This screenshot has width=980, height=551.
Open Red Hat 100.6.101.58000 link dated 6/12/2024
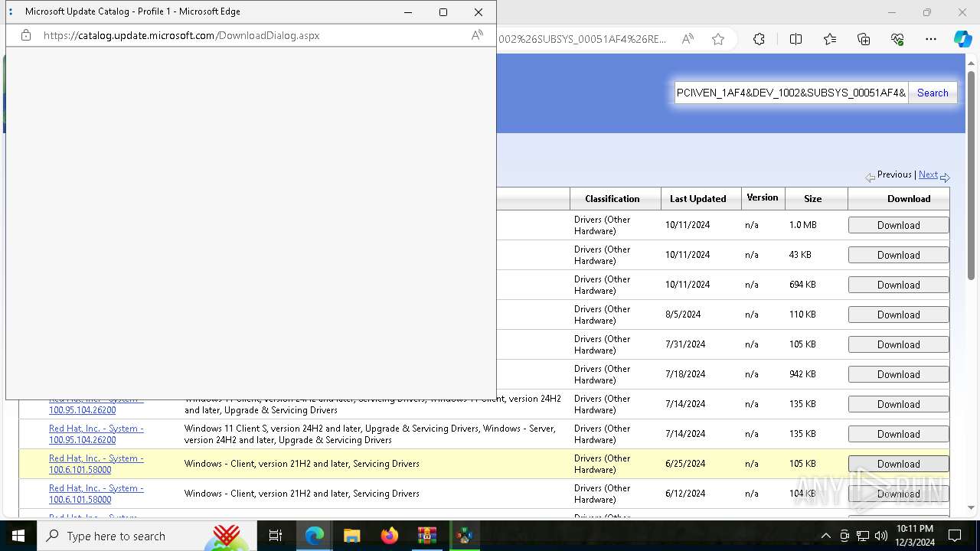[x=96, y=494]
